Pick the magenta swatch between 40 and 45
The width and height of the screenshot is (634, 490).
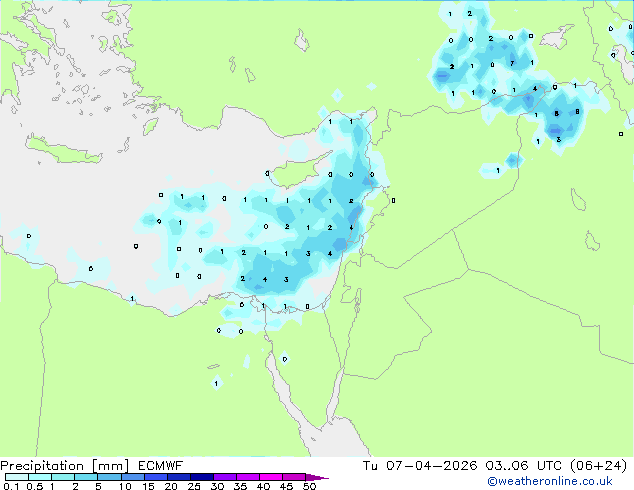(x=271, y=477)
